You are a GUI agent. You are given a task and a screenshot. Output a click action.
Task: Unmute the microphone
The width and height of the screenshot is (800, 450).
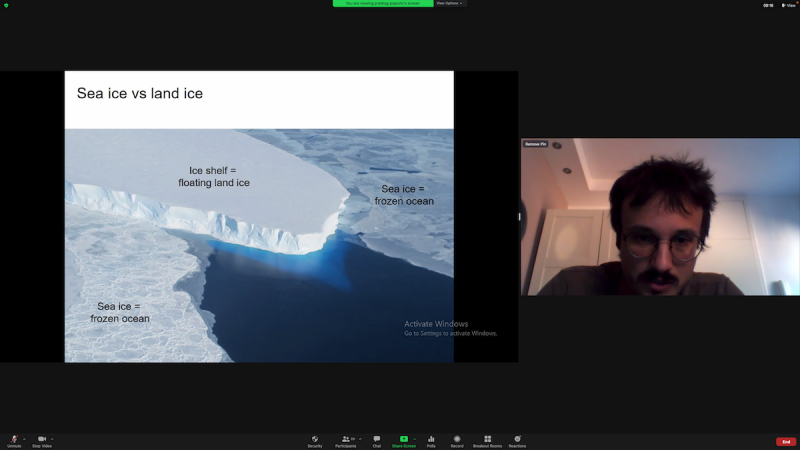[x=14, y=440]
